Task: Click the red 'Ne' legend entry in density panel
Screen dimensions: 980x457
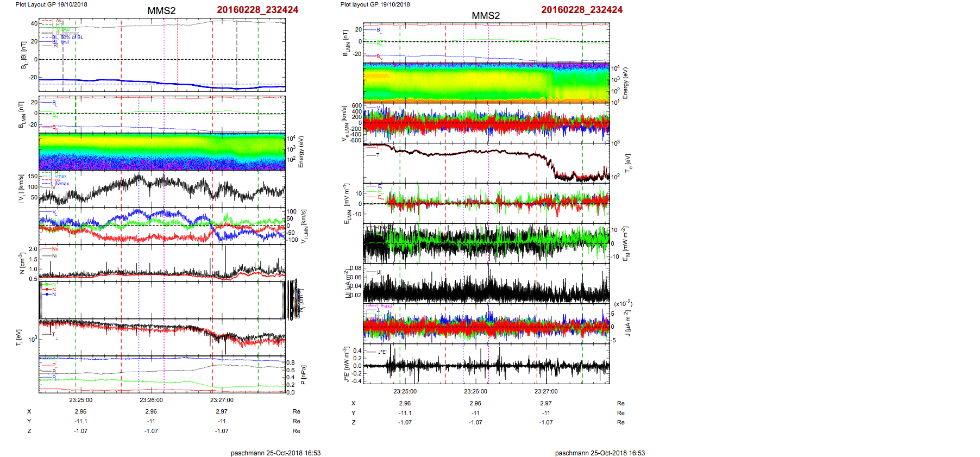Action: point(54,249)
